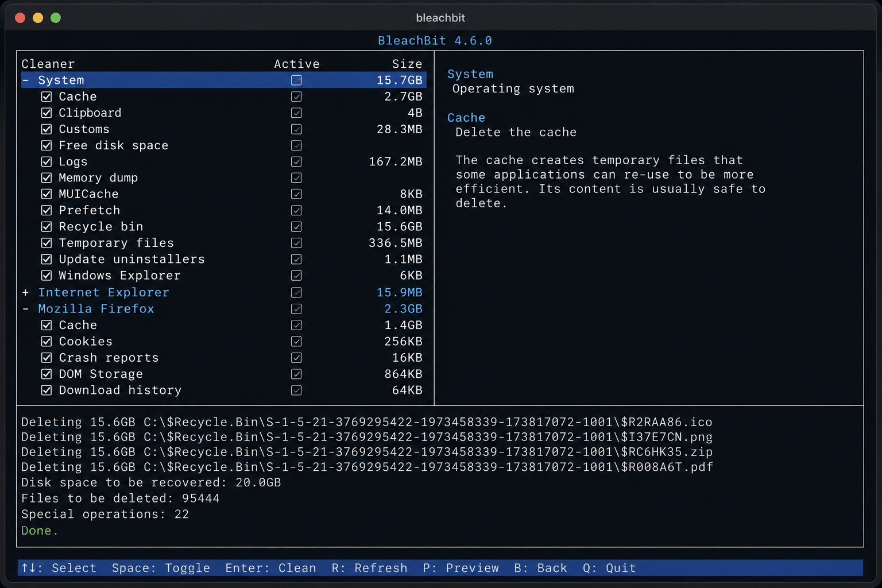Toggle Active column checkbox in Recycle bin row
882x588 pixels.
[296, 227]
